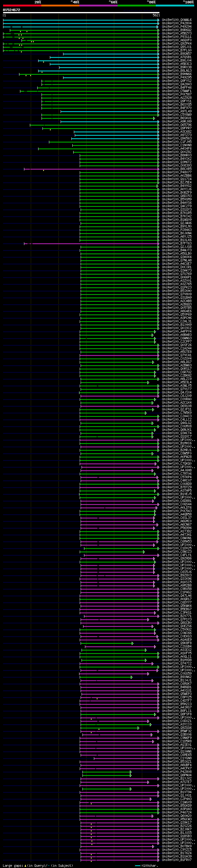Click label UniRef100_C1FJH5

pyautogui.click(x=176, y=142)
